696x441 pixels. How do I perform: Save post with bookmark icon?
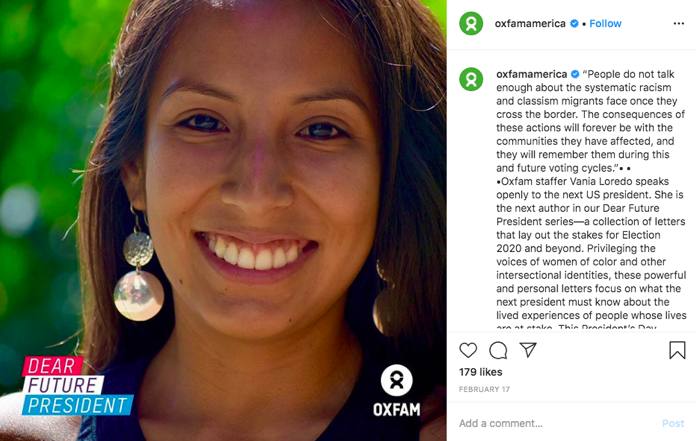point(677,350)
